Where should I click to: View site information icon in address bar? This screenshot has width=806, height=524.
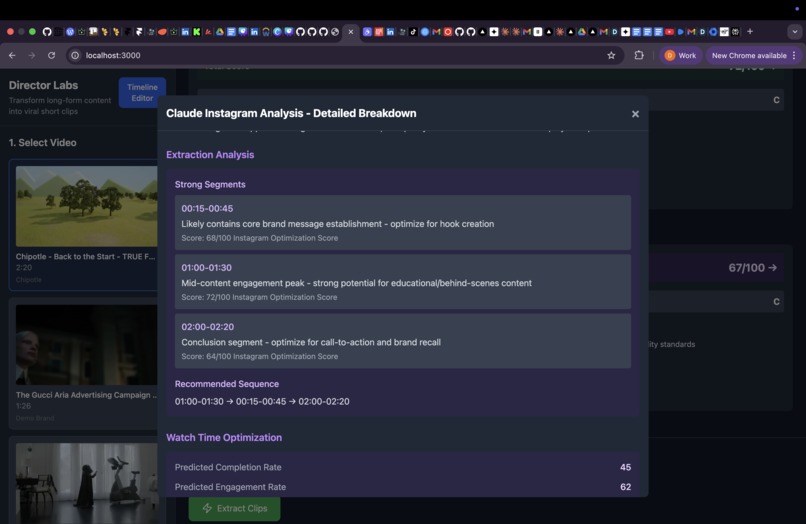point(75,55)
